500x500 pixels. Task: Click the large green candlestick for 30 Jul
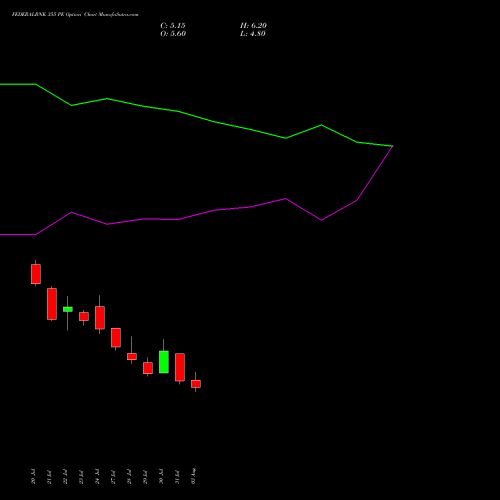click(164, 362)
